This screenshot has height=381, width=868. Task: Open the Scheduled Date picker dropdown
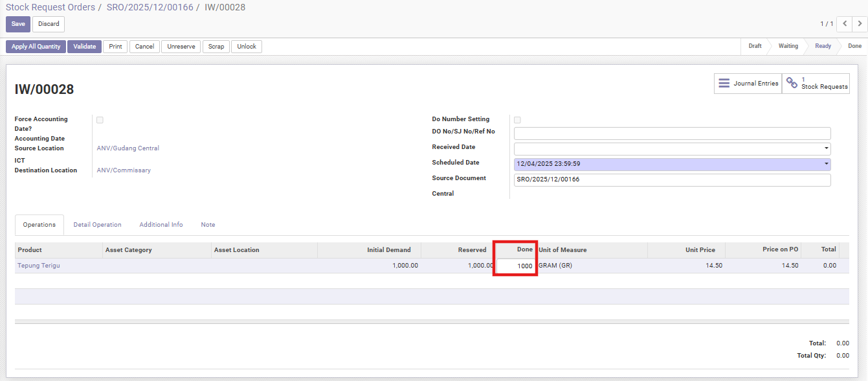pos(826,165)
